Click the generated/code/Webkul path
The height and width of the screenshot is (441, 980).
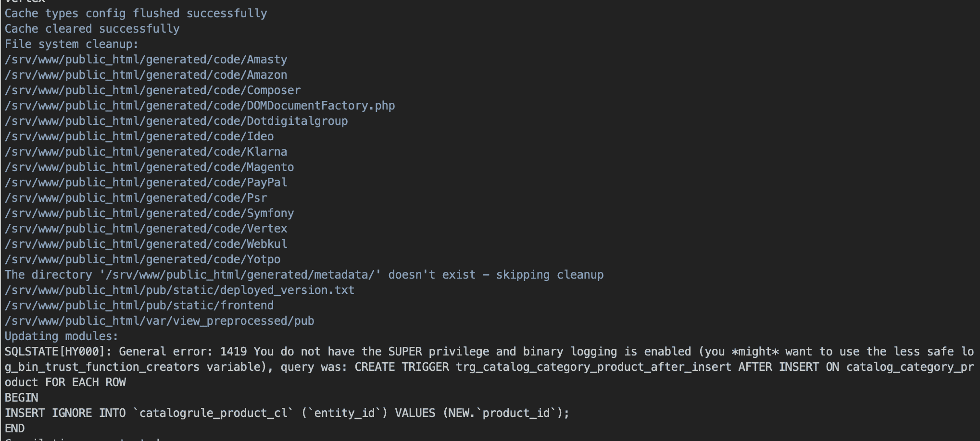pos(146,244)
